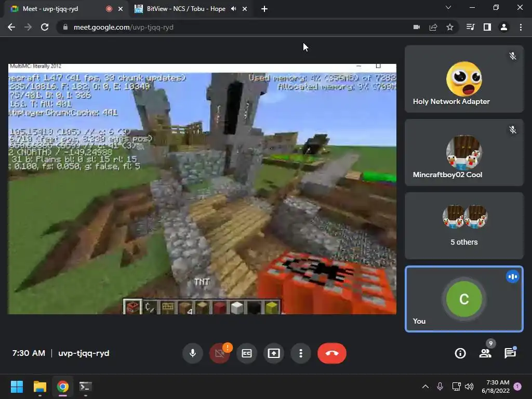Click the Present now screen share button
The image size is (532, 399).
[274, 353]
